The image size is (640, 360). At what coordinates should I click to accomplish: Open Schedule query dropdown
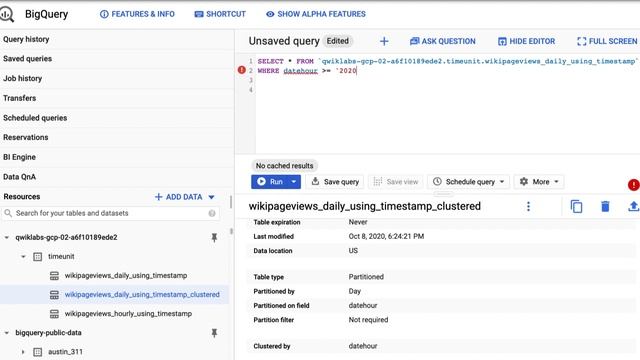point(469,182)
